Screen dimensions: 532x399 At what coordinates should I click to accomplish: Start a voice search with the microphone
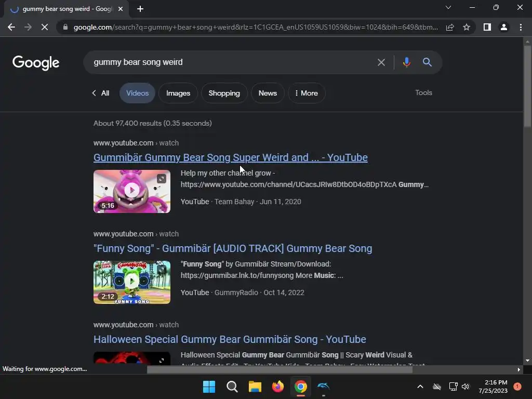click(406, 62)
